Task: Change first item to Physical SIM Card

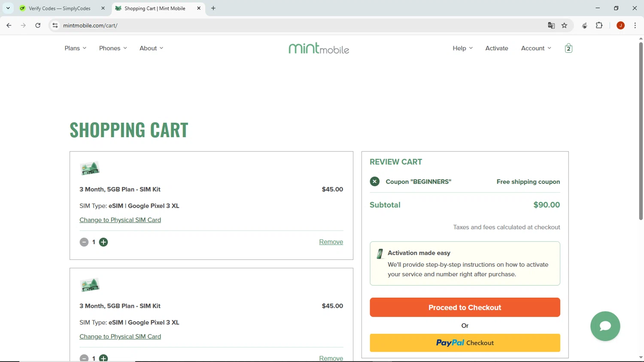Action: 120,220
